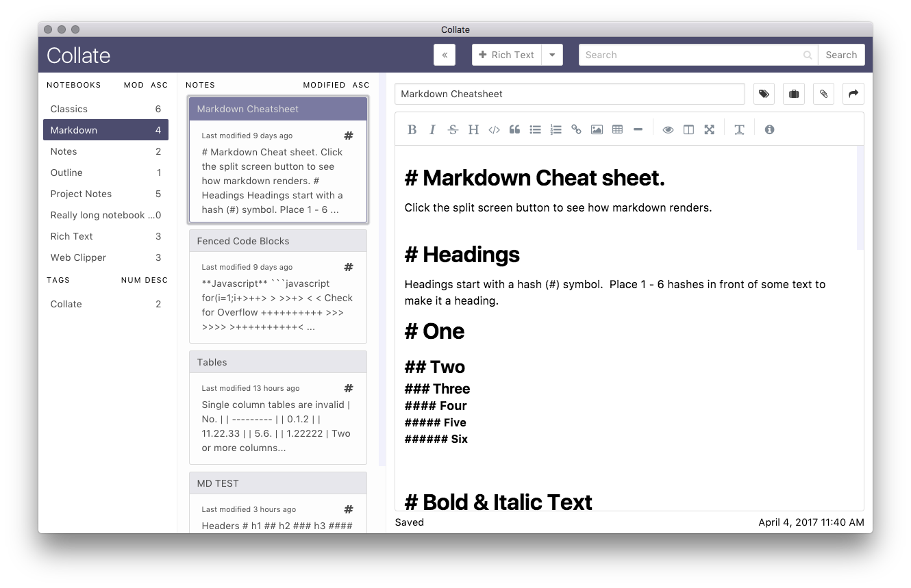The image size is (911, 588).
Task: Open the Project Notes notebook
Action: pos(105,194)
